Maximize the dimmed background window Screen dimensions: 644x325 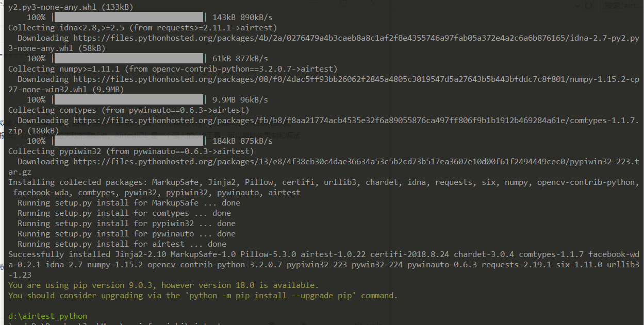pos(344,3)
